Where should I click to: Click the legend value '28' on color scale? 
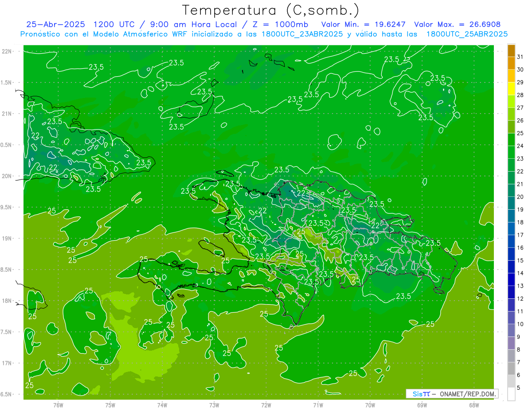[520, 95]
